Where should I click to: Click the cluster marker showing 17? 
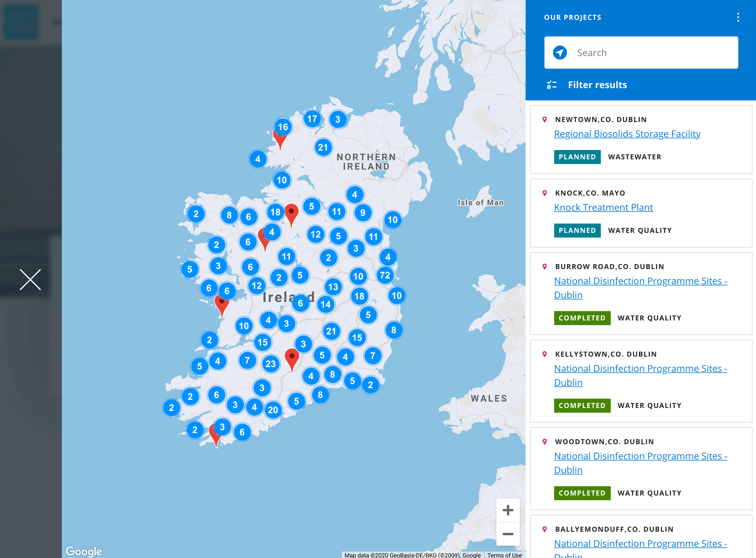click(312, 119)
